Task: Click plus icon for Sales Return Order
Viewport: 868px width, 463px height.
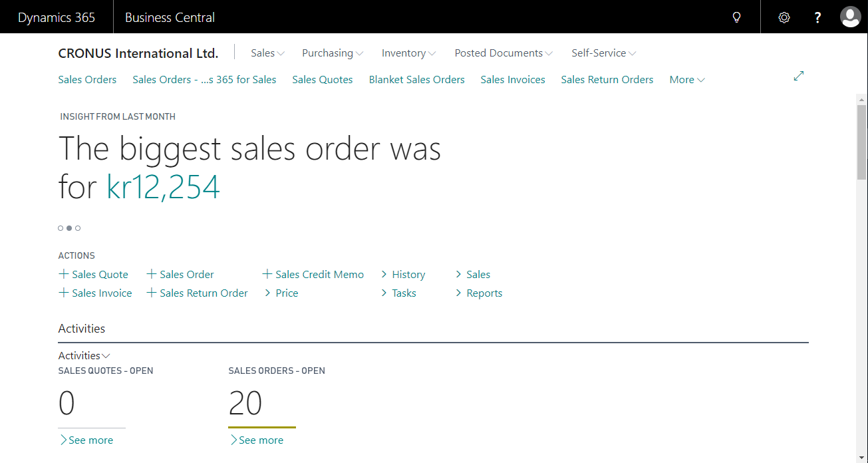Action: click(x=152, y=293)
